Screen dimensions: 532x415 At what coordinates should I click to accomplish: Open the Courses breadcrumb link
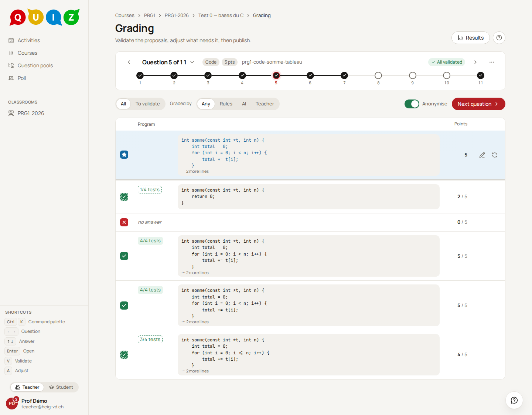pyautogui.click(x=125, y=15)
